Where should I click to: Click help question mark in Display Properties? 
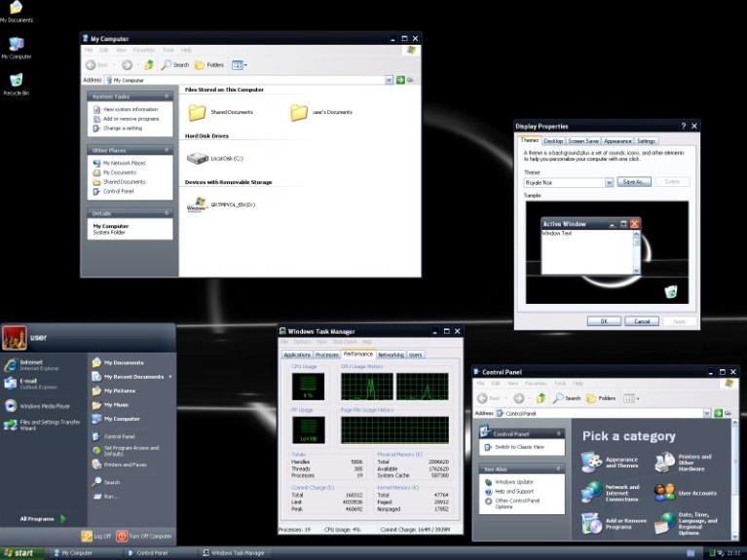point(683,126)
